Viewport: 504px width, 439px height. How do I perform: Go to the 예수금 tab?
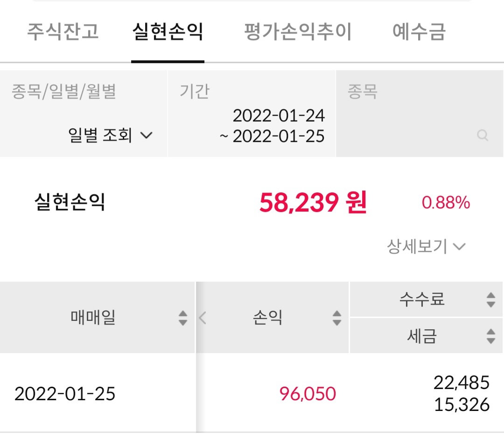pos(419,32)
